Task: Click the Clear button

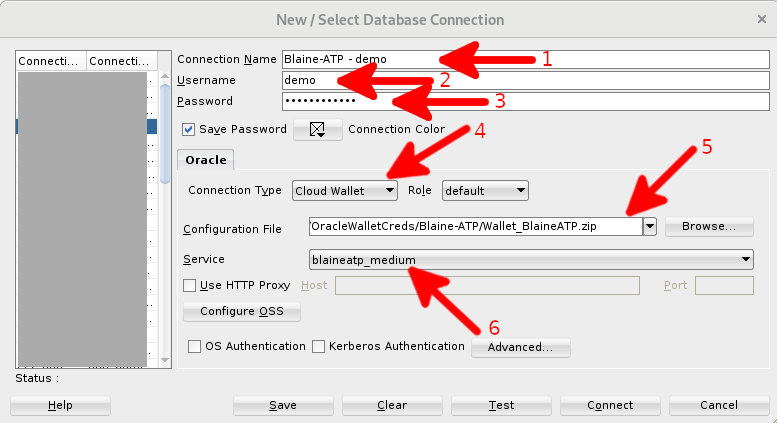Action: pyautogui.click(x=392, y=406)
